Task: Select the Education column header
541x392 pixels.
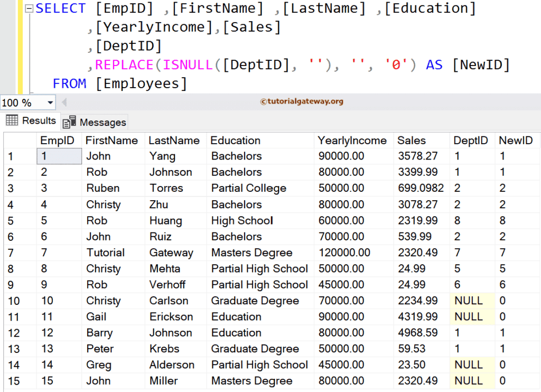Action: [x=236, y=141]
